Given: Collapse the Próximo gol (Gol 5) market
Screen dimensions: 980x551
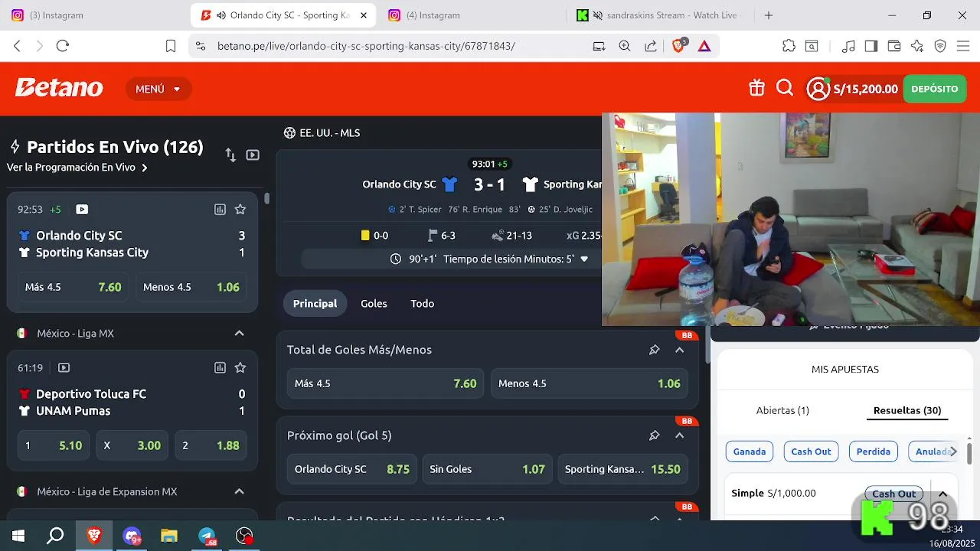Looking at the screenshot, I should pyautogui.click(x=679, y=435).
